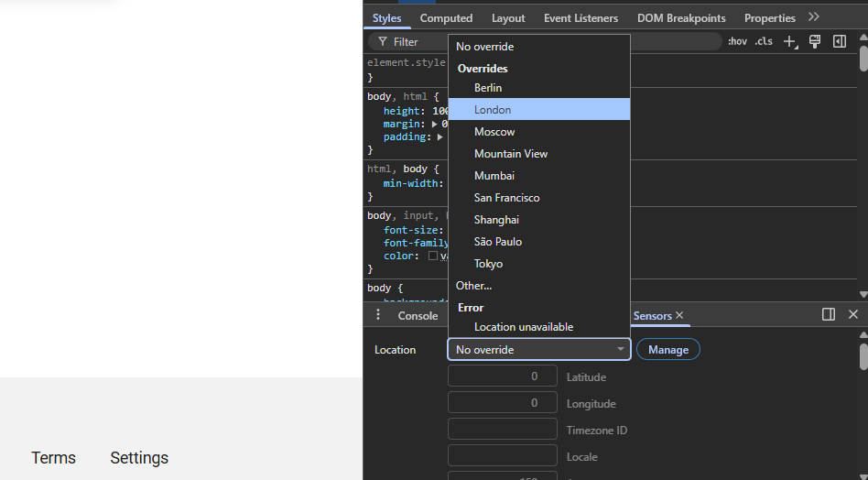Pick Shanghai in the location list

(x=538, y=220)
